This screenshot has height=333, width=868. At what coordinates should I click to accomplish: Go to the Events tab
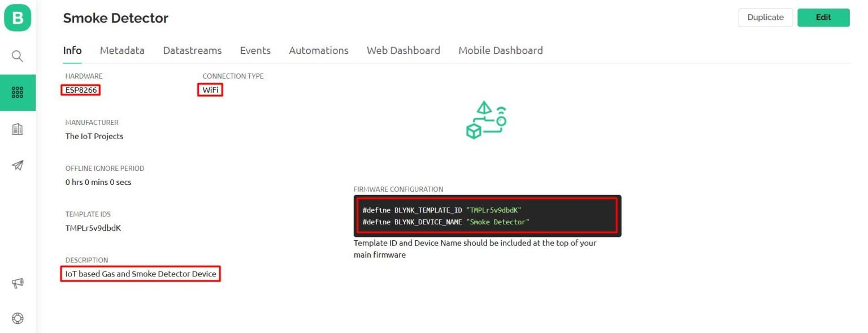[255, 50]
